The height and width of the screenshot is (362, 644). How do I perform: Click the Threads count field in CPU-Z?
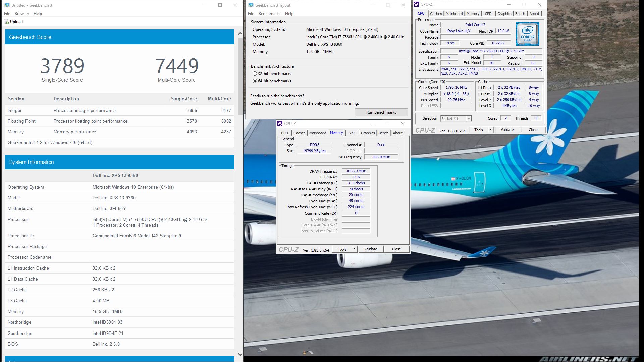click(536, 118)
